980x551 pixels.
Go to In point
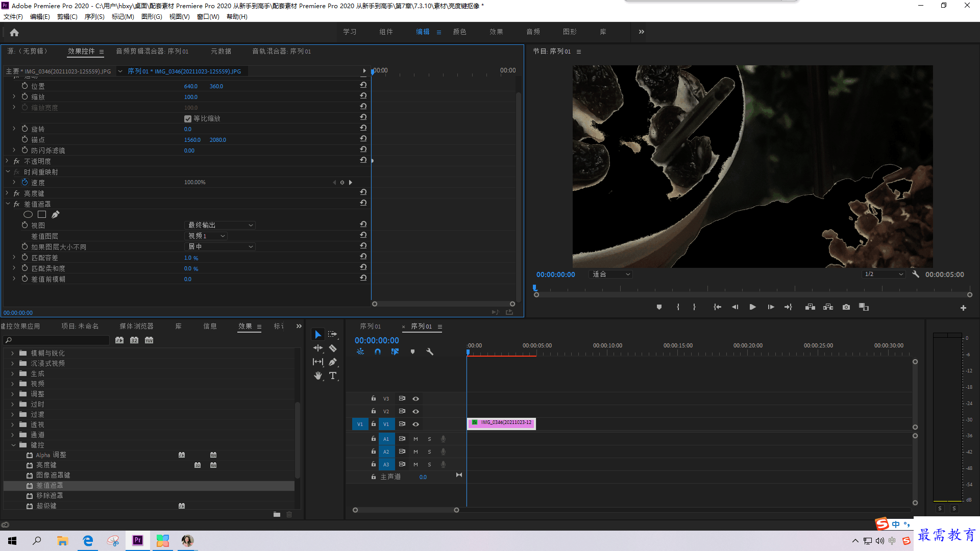pos(717,307)
